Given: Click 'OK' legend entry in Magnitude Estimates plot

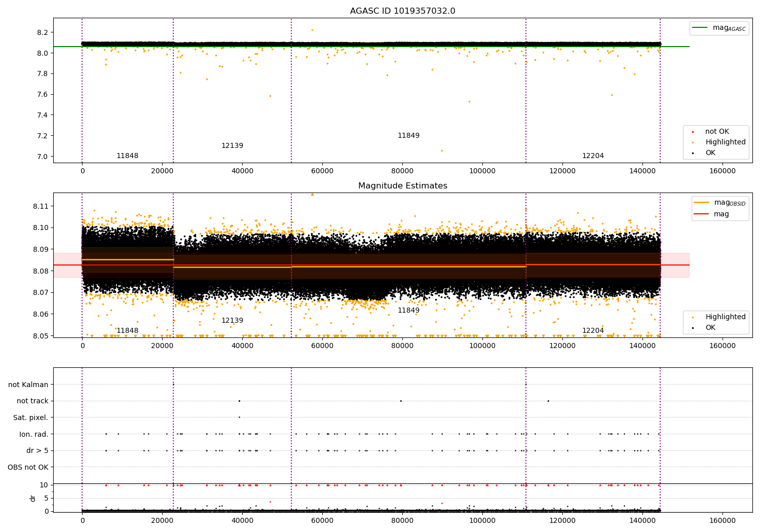Looking at the screenshot, I should pos(710,328).
